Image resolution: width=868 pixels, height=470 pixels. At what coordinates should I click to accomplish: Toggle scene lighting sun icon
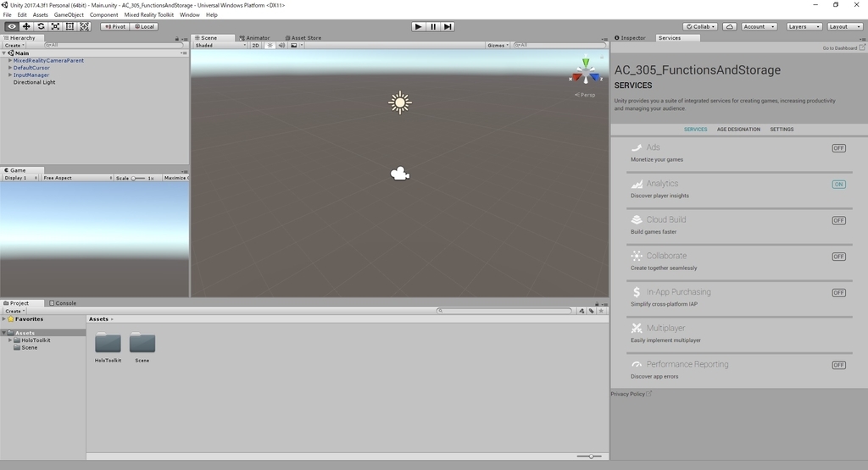click(270, 46)
